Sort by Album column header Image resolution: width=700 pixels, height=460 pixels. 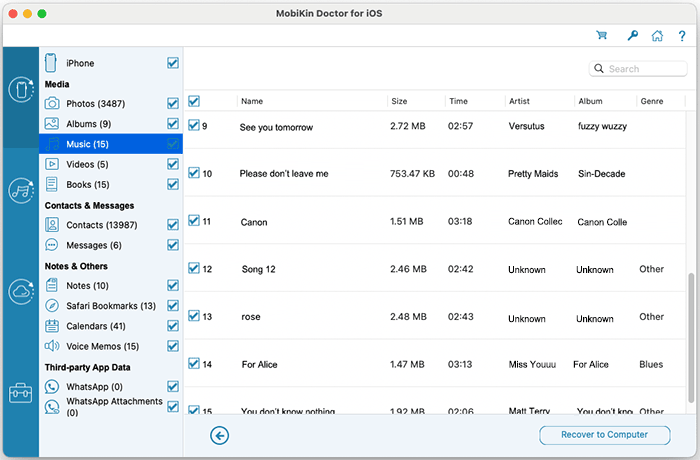tap(590, 101)
